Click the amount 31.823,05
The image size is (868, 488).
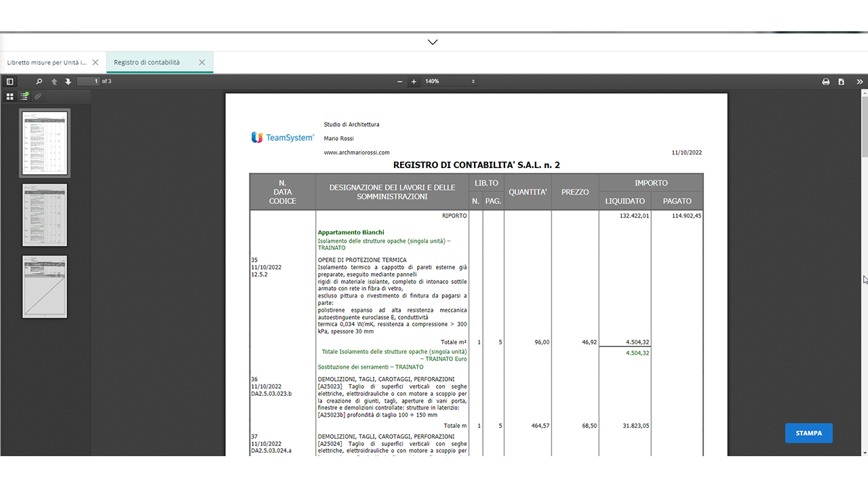[x=635, y=426]
